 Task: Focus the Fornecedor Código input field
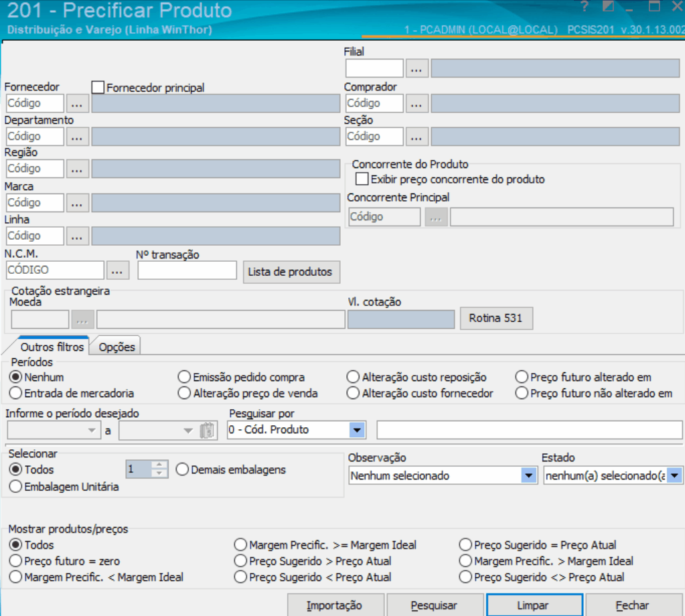click(x=35, y=104)
